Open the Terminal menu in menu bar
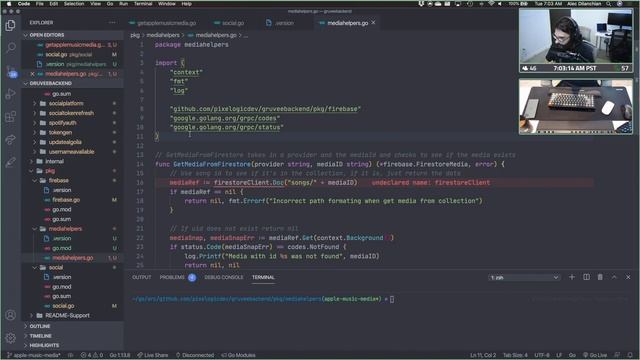Viewport: 640px width, 360px height. [x=143, y=4]
